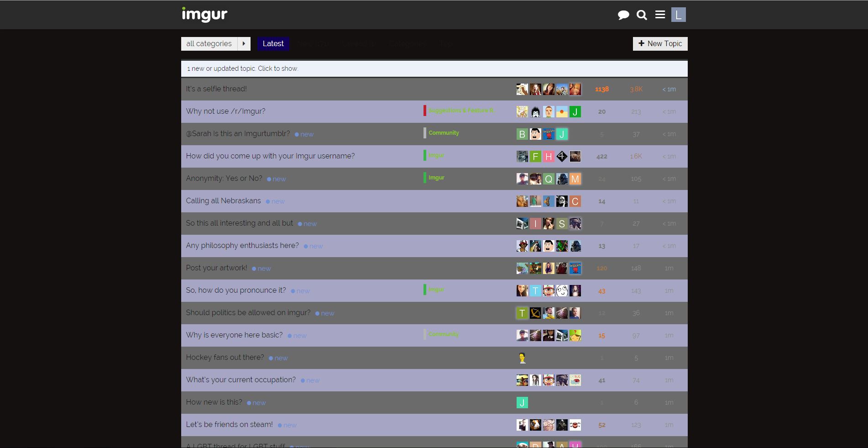Click 'F' avatar in Imgur username topic row

coord(535,156)
